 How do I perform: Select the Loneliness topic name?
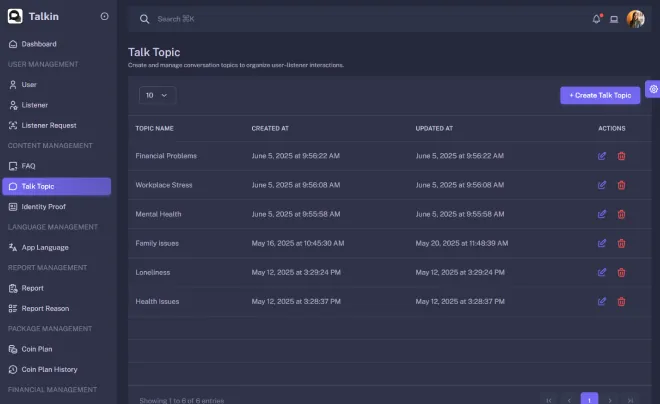point(153,272)
